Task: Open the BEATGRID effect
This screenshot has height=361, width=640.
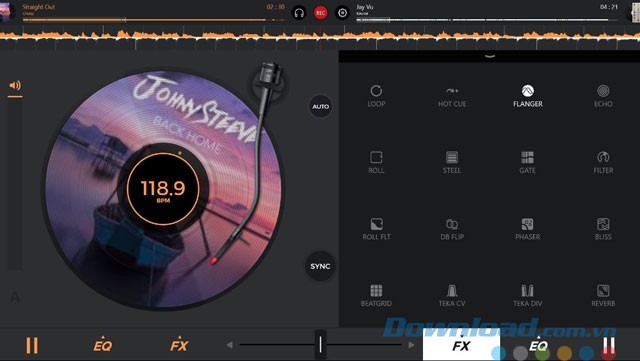Action: pos(376,296)
